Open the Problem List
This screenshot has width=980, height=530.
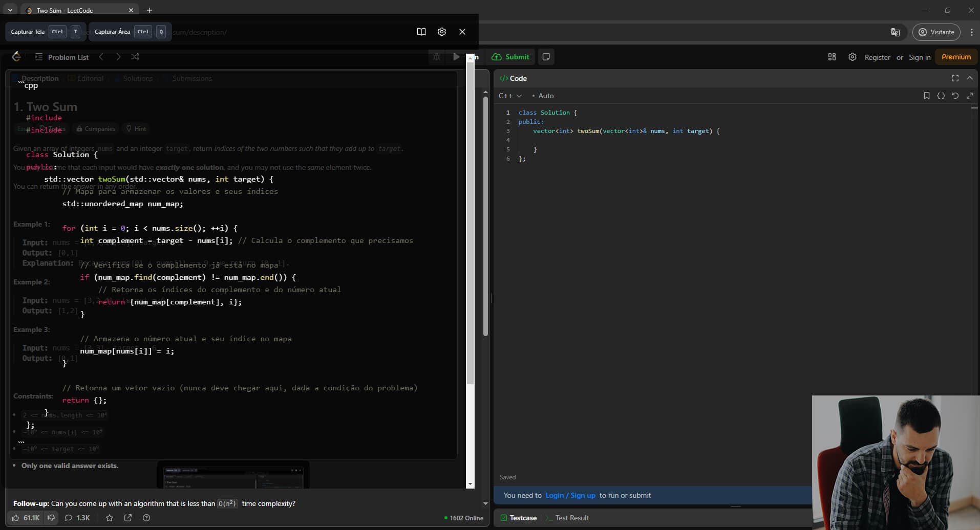click(x=61, y=57)
